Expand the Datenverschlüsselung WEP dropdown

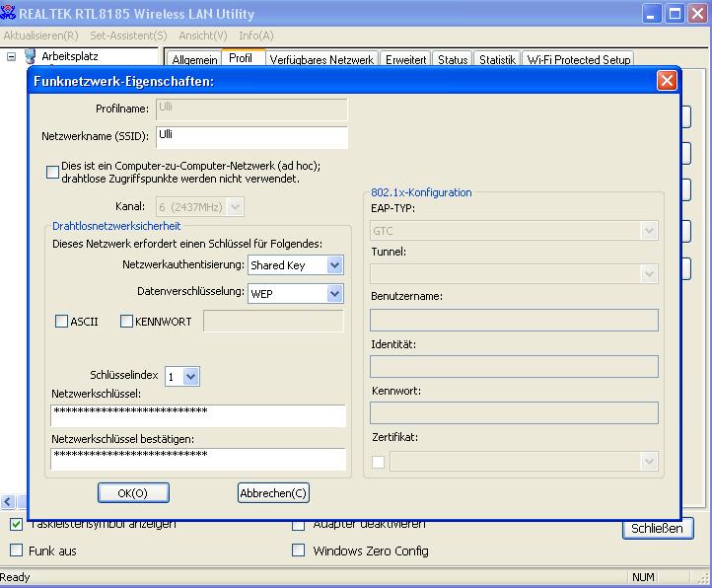click(334, 294)
